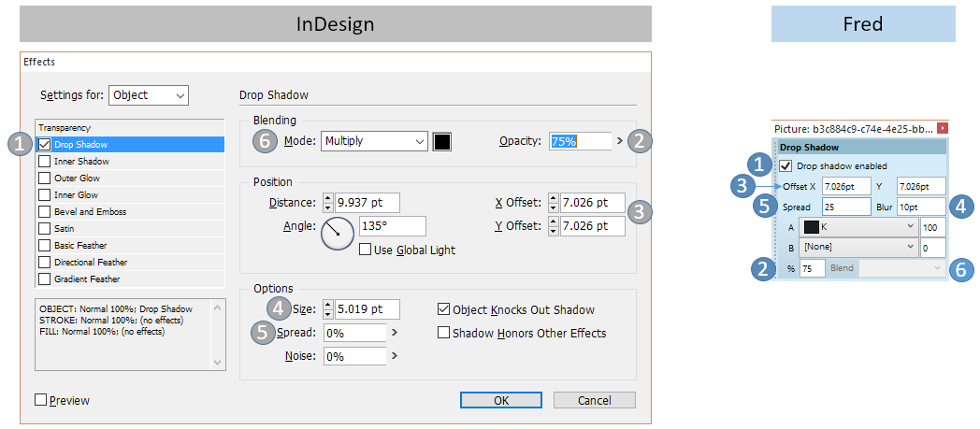Click the Y Offset stepper arrows
Image resolution: width=980 pixels, height=429 pixels.
point(554,226)
